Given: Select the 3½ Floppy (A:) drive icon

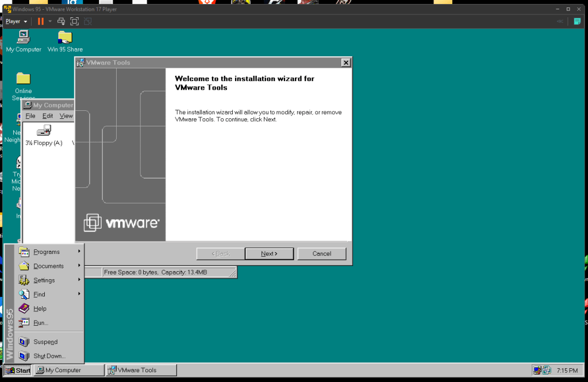Looking at the screenshot, I should [x=44, y=132].
